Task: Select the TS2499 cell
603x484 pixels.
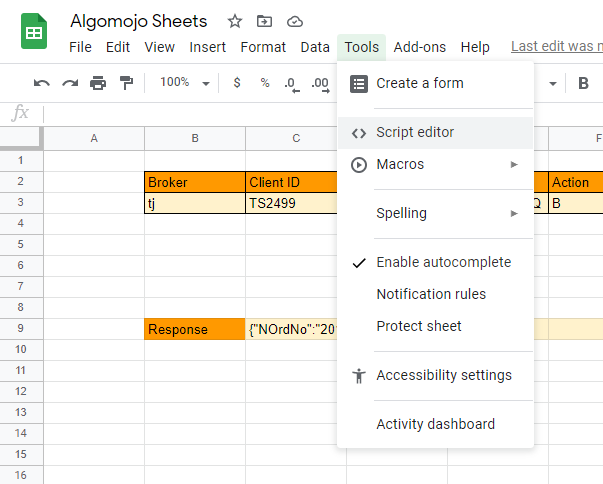Action: [x=292, y=203]
